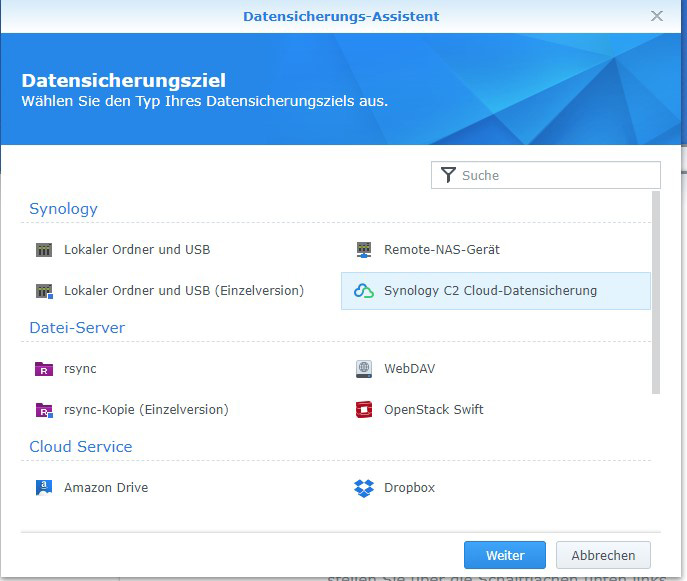Click the purple rsync folder icon
This screenshot has height=581, width=687.
pos(44,369)
